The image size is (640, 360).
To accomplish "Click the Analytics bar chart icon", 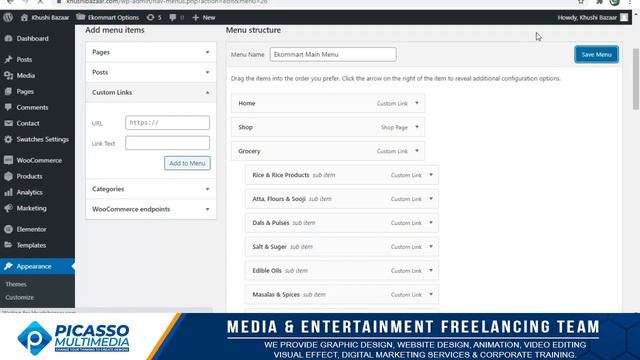I will click(9, 192).
